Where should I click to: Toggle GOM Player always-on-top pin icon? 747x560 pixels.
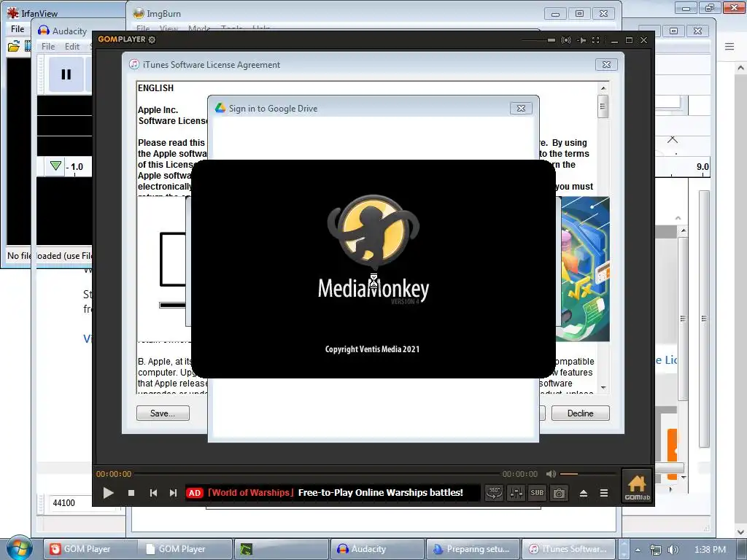[x=581, y=40]
